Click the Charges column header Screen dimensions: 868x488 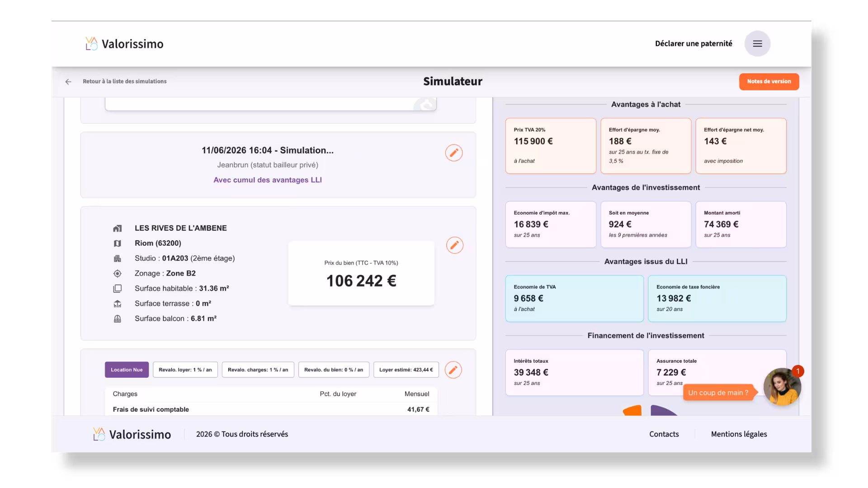[x=125, y=394]
